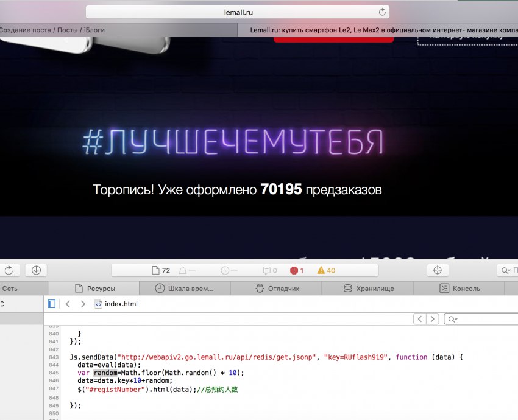Click the webapiv2.go.lemall.ru URL string
This screenshot has height=420, width=518.
pyautogui.click(x=216, y=357)
